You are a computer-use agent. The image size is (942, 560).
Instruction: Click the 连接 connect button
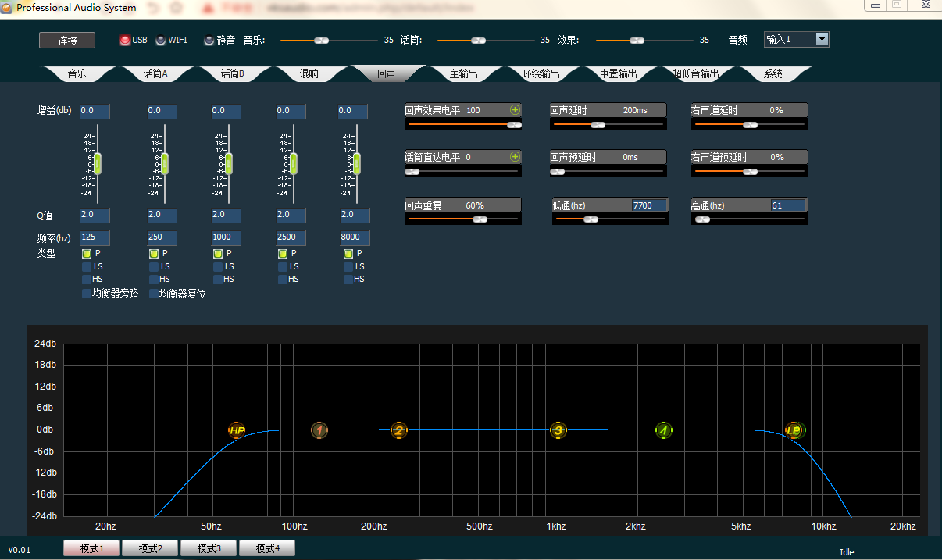click(67, 41)
